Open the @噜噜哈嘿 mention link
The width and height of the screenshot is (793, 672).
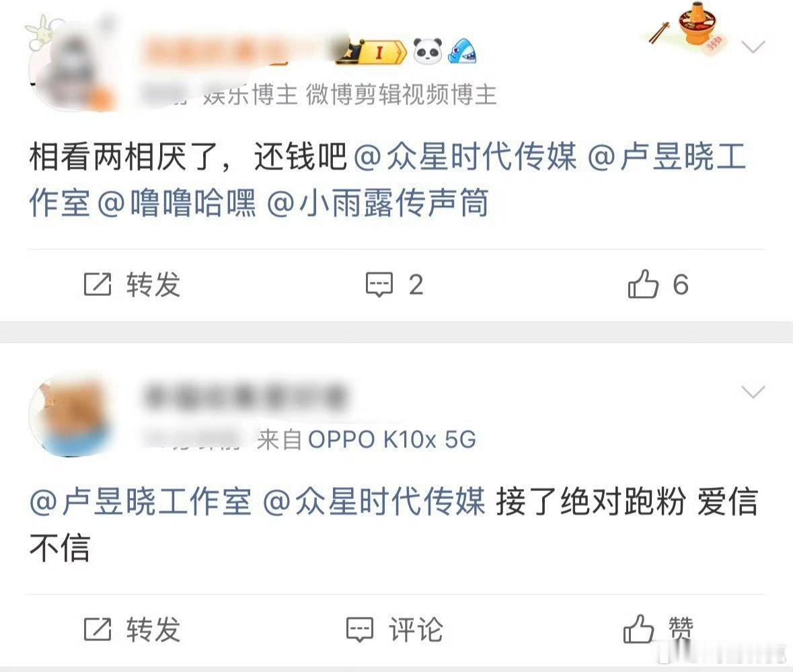[176, 202]
